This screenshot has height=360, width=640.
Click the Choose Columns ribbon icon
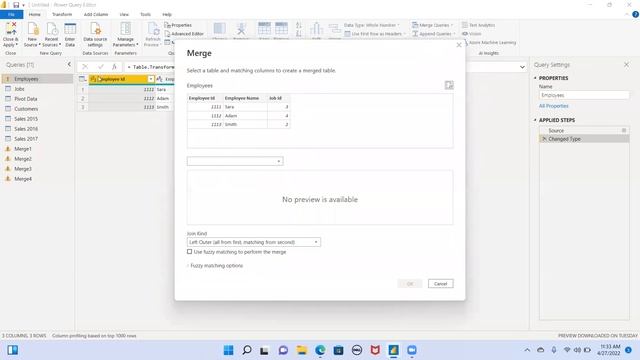[x=220, y=29]
